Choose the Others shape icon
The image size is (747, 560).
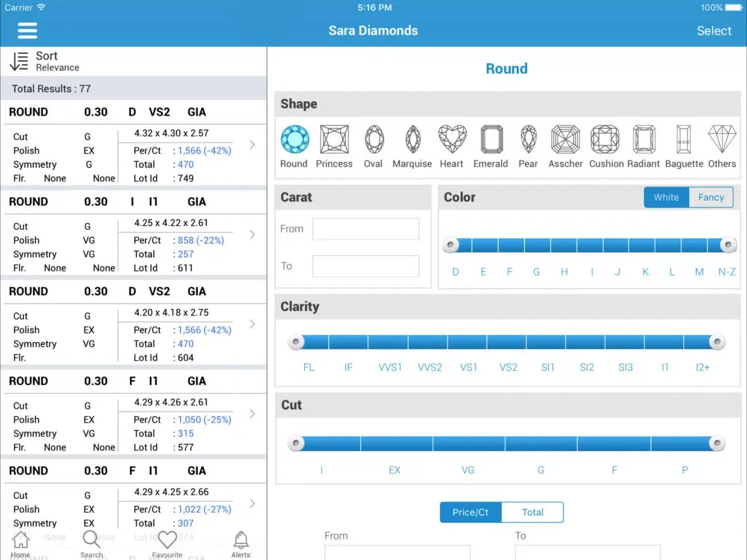(722, 147)
